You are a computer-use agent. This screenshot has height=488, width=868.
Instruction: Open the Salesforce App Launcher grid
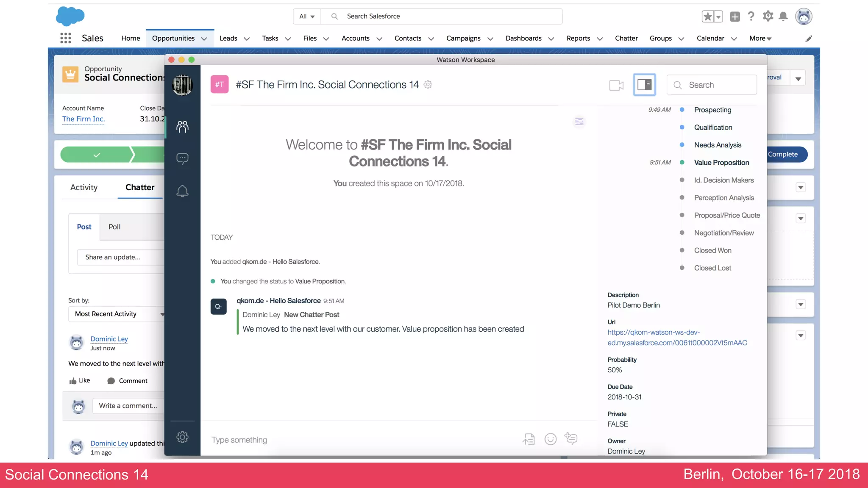[x=66, y=38]
